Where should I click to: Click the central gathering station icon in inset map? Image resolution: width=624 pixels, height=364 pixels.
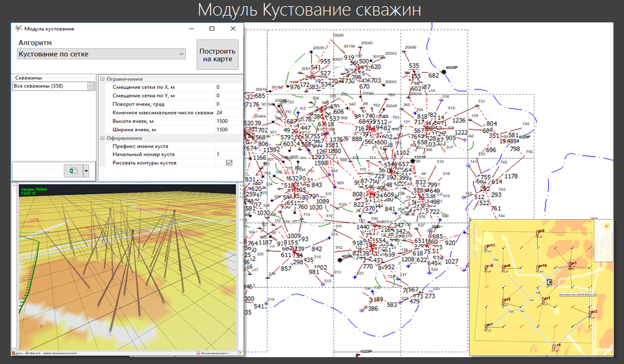(x=550, y=282)
